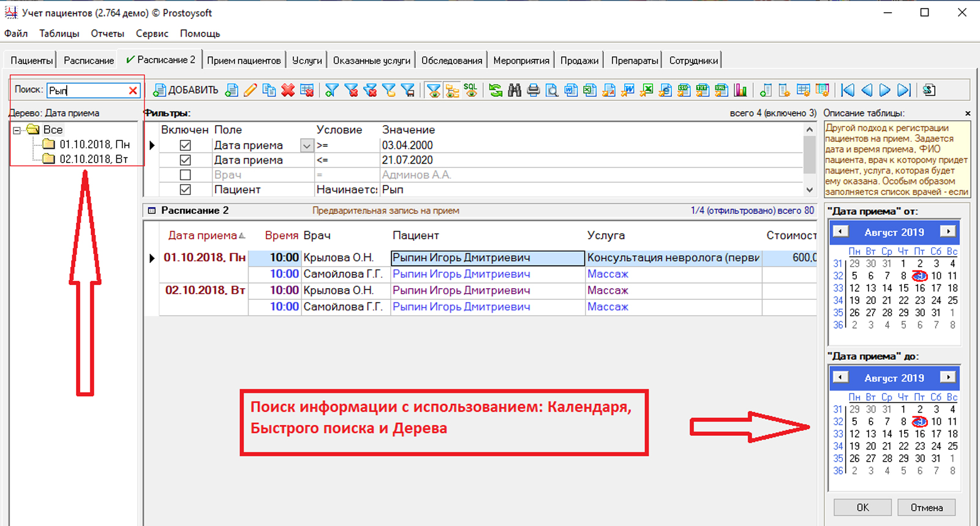
Task: Go to next month in lower calendar
Action: point(948,377)
